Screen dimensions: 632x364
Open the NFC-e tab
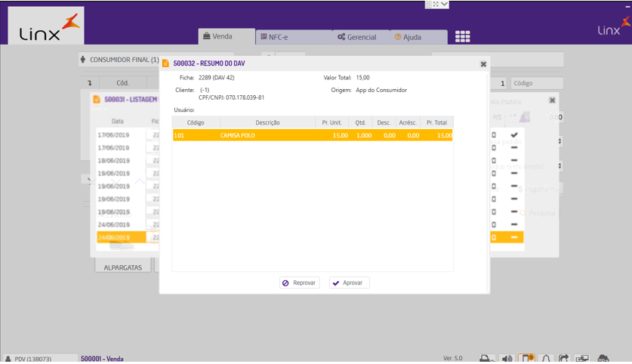[x=276, y=37]
